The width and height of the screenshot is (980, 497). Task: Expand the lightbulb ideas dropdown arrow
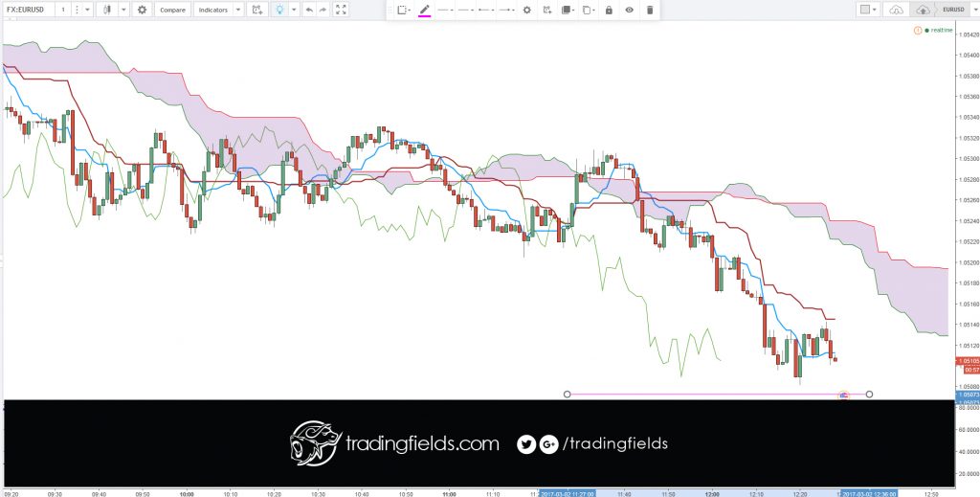294,10
